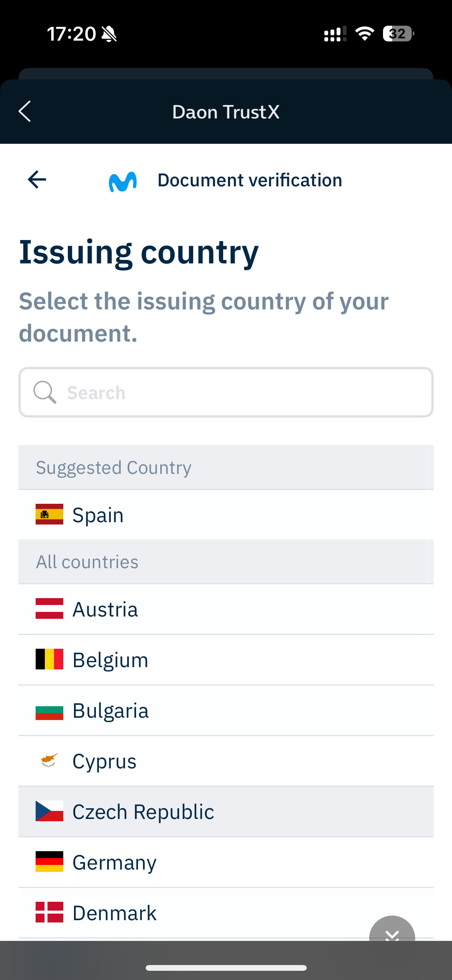This screenshot has height=980, width=452.
Task: Tap the Austria flag icon
Action: 49,608
